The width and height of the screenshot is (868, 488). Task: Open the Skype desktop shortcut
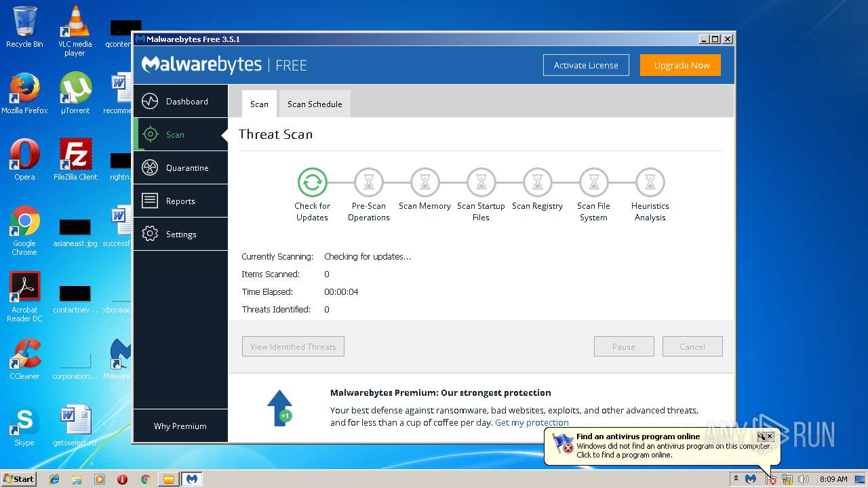[x=24, y=426]
